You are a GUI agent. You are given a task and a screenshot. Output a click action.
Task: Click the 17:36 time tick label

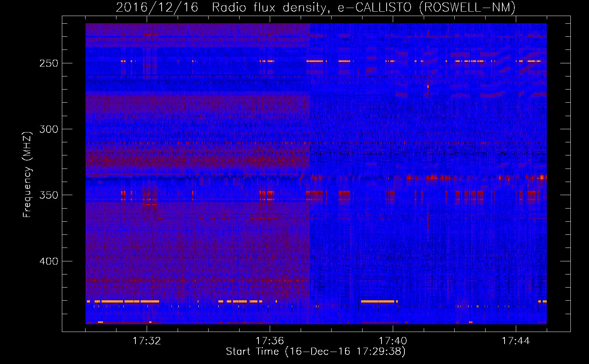tap(270, 341)
